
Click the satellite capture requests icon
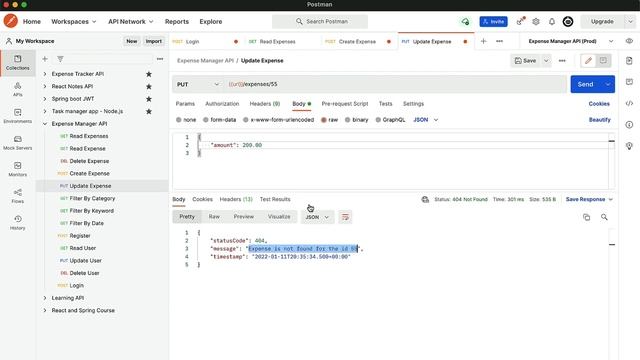pos(520,21)
